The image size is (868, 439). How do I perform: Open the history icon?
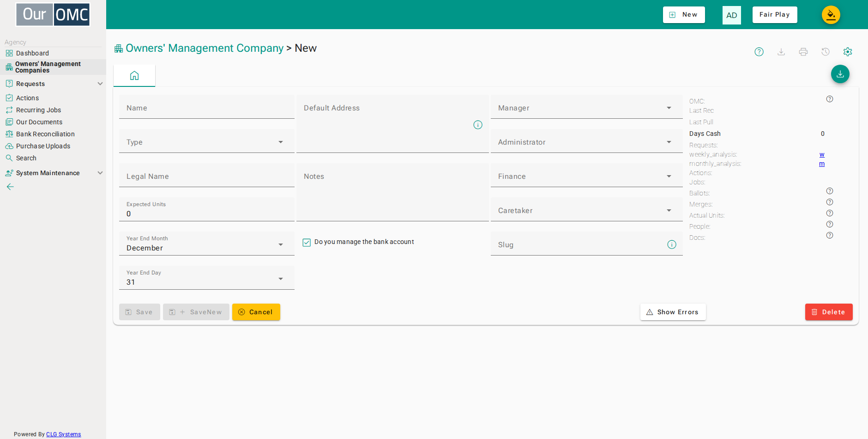[826, 52]
